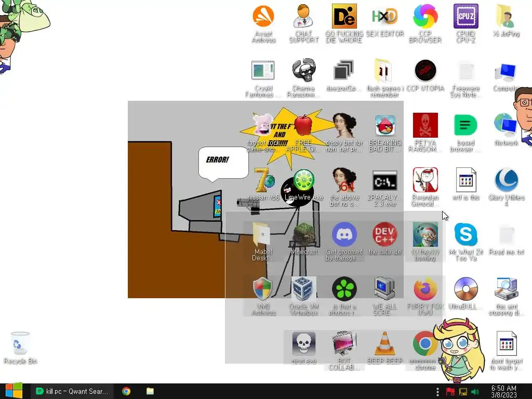This screenshot has height=399, width=532.
Task: Select the CCP UTOPIA desktop icon
Action: 425,75
